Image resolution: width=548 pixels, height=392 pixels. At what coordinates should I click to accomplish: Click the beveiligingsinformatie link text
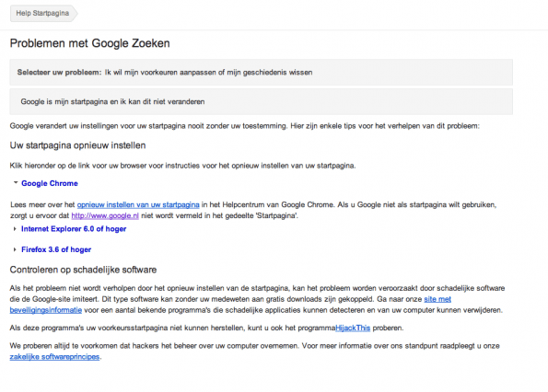tap(46, 310)
